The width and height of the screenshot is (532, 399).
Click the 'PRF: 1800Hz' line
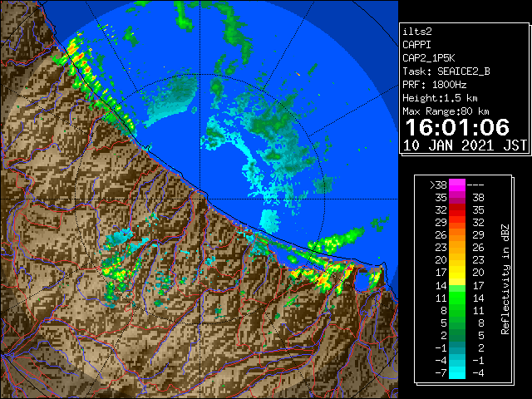coord(434,85)
